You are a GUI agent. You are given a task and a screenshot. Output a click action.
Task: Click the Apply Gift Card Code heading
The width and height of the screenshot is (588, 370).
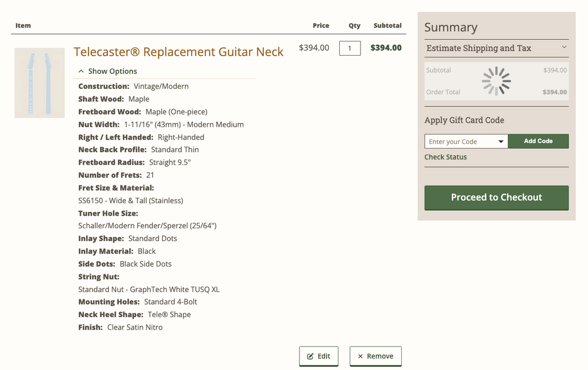pyautogui.click(x=464, y=120)
